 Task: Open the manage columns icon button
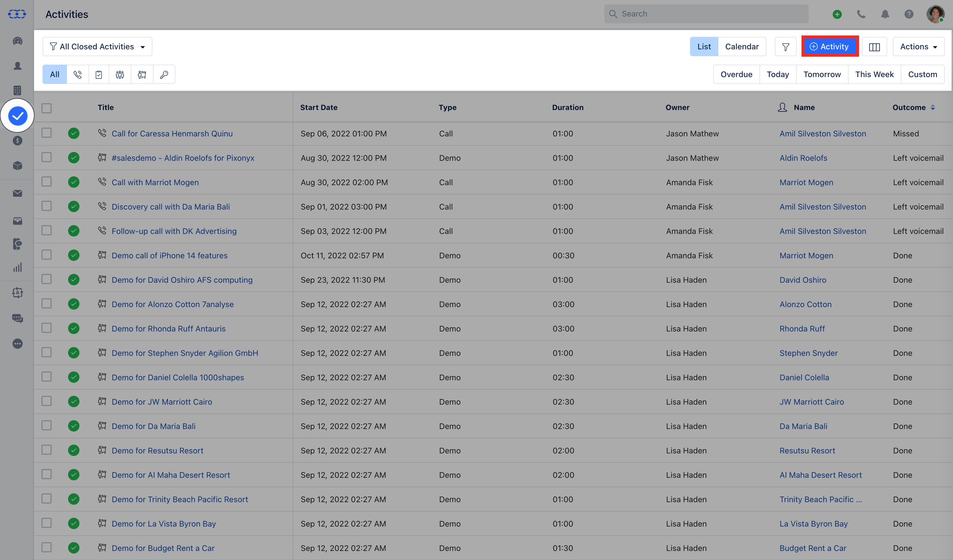click(x=874, y=47)
